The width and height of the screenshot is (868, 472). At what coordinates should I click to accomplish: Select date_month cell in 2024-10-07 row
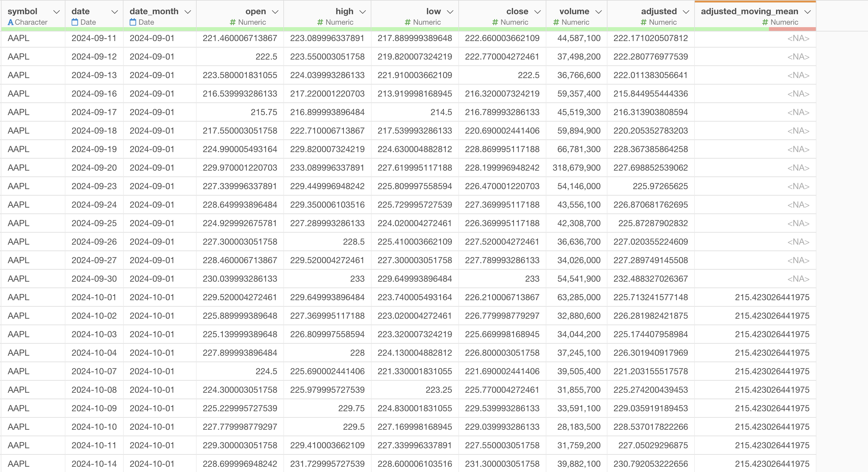(160, 371)
